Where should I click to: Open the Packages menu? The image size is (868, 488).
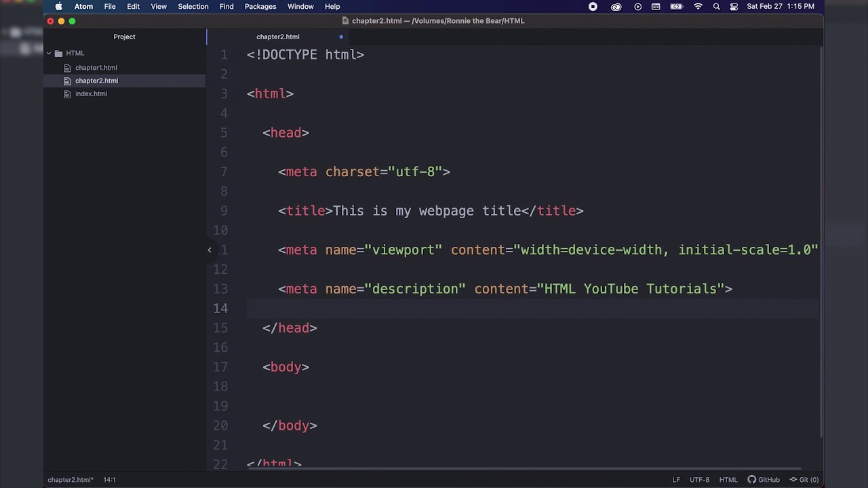pyautogui.click(x=260, y=7)
